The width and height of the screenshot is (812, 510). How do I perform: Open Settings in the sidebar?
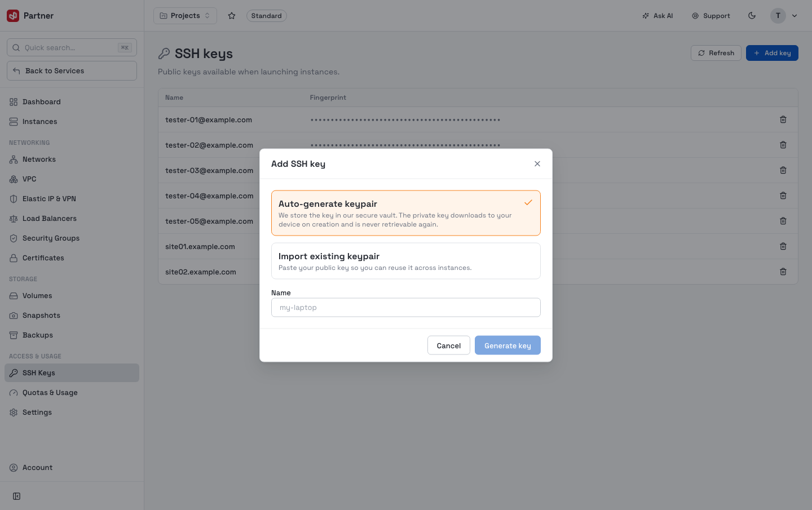coord(72,413)
